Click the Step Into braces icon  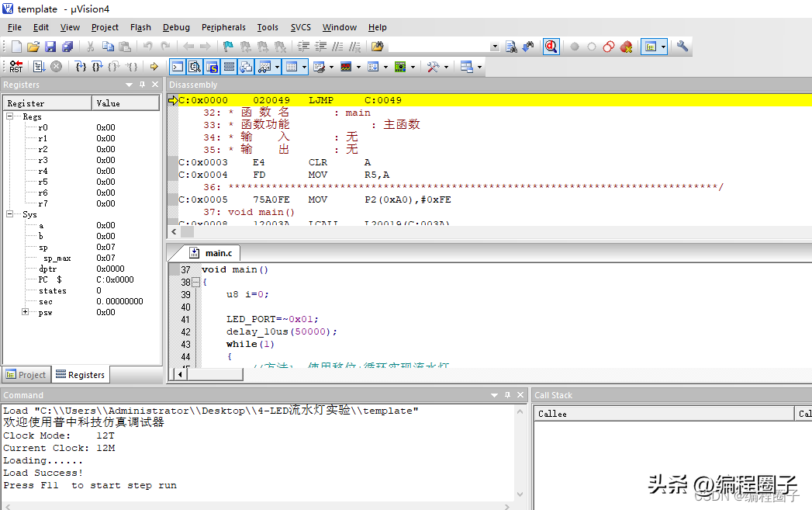click(x=81, y=67)
